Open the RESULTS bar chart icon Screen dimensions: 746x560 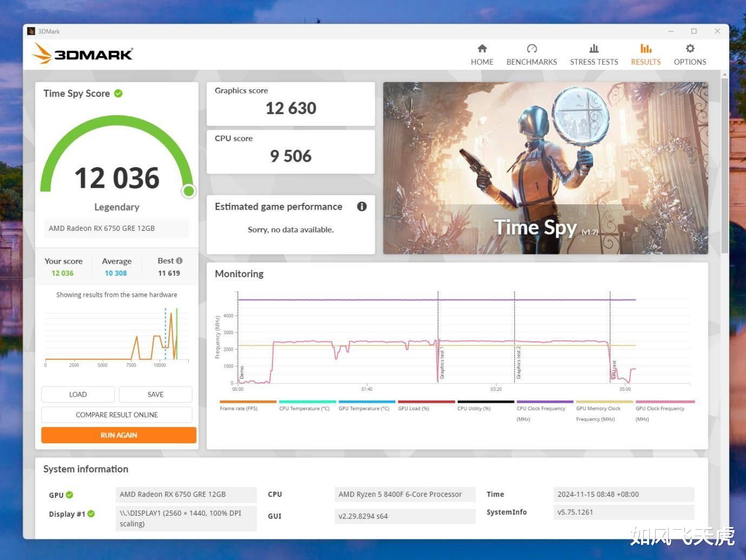point(646,49)
